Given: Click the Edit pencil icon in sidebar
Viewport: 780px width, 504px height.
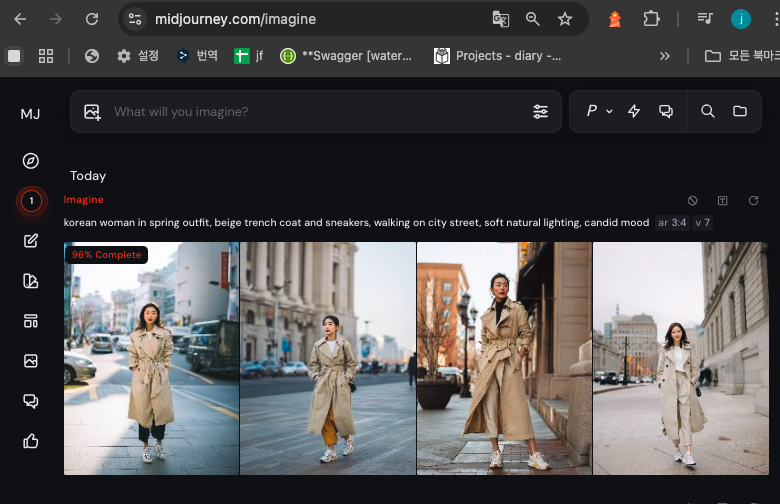Looking at the screenshot, I should [x=31, y=241].
